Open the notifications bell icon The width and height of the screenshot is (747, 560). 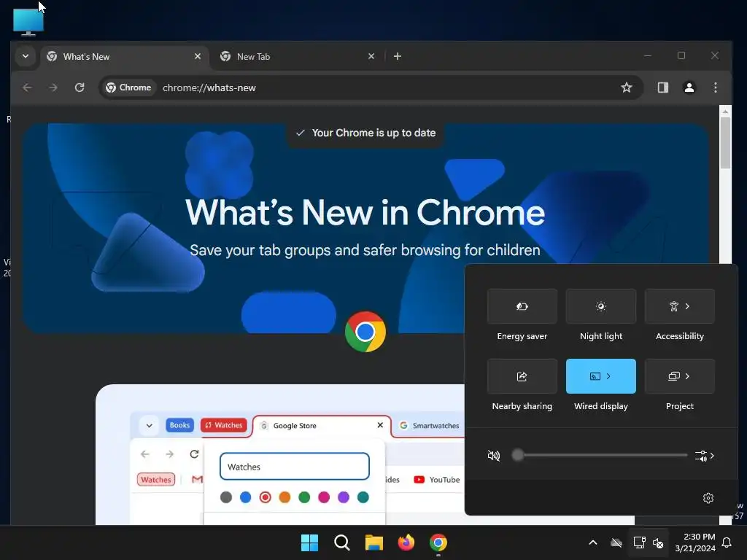pyautogui.click(x=727, y=542)
